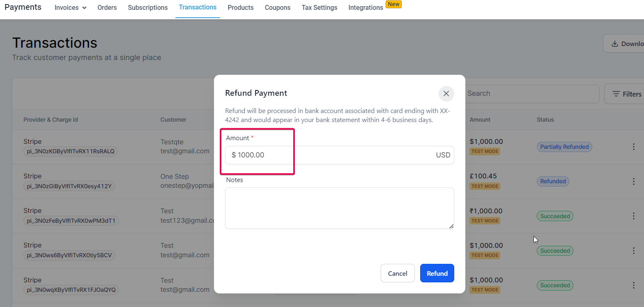Image resolution: width=644 pixels, height=307 pixels.
Task: Open three-dot menu for Refunded transaction
Action: [x=634, y=181]
